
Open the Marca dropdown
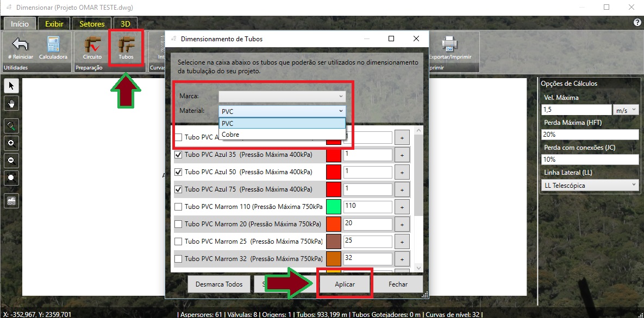(282, 96)
